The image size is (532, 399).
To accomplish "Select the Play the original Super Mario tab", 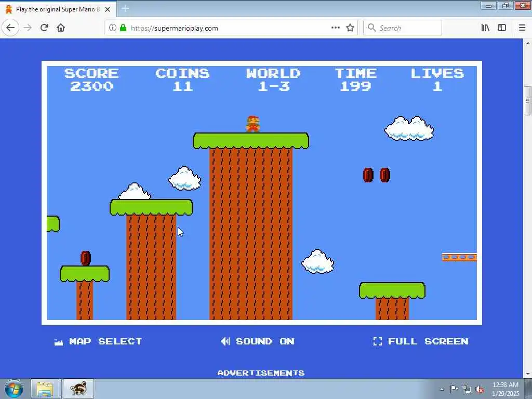I will (58, 9).
